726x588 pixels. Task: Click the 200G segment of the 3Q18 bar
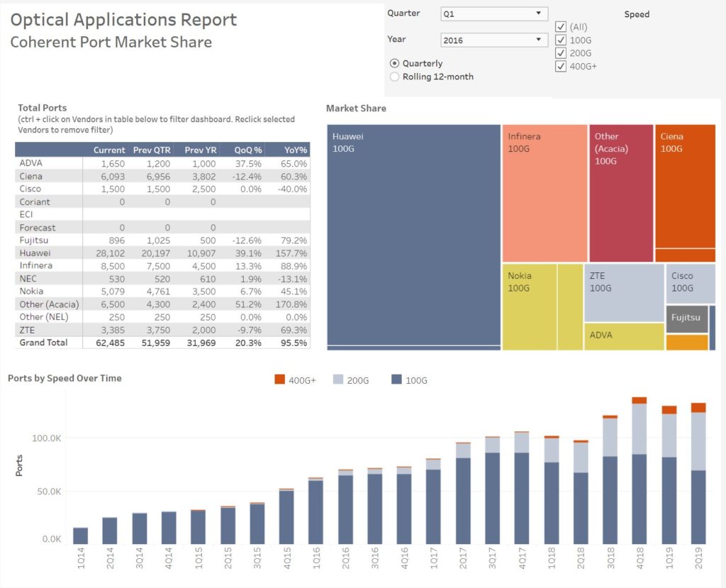coord(610,438)
